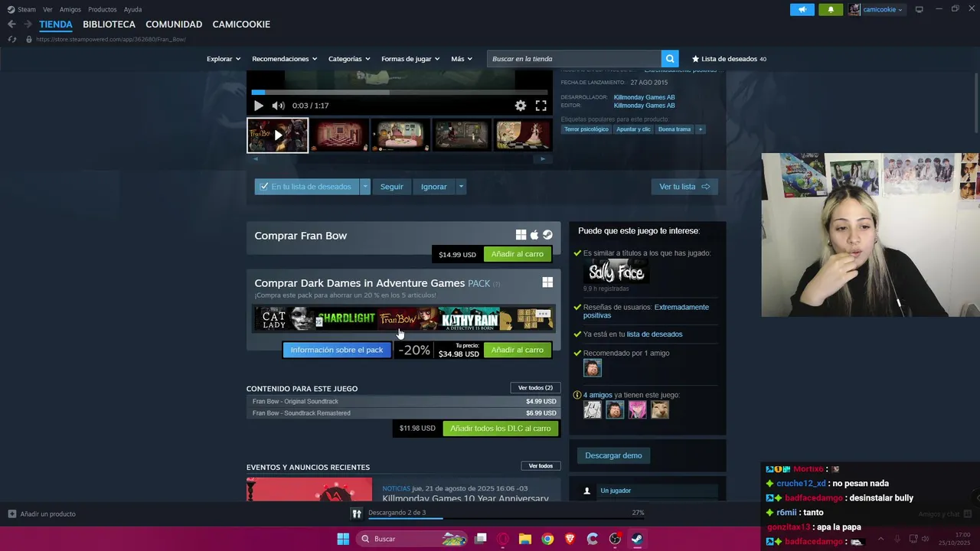Screen dimensions: 980x551
Task: Select the second screenshot thumbnail
Action: coord(338,135)
